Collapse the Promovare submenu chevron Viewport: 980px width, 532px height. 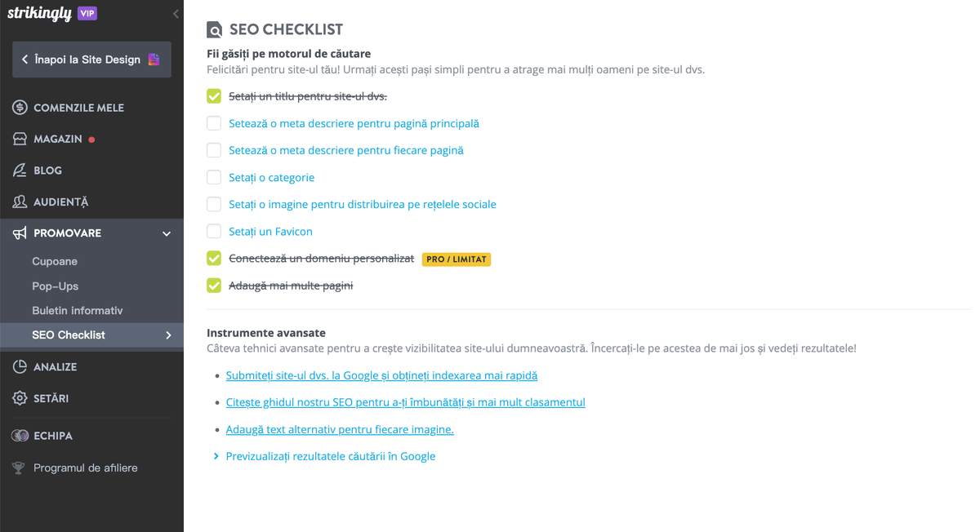pos(166,233)
